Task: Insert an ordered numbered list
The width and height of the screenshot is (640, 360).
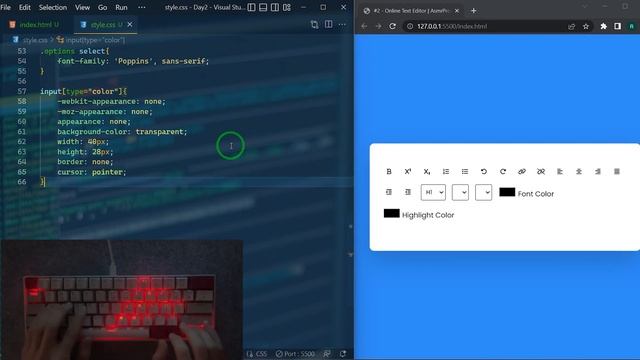Action: tap(446, 171)
